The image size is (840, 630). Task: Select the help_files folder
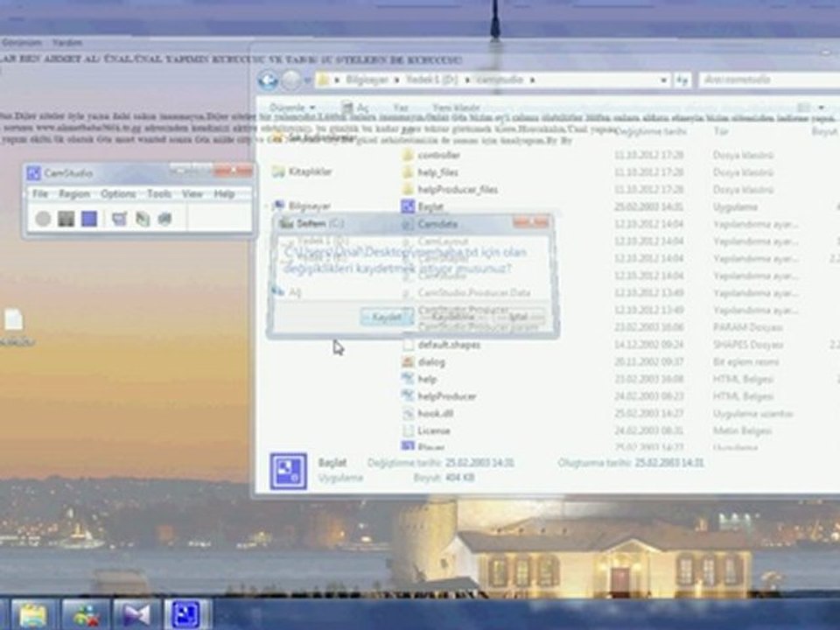[x=430, y=172]
